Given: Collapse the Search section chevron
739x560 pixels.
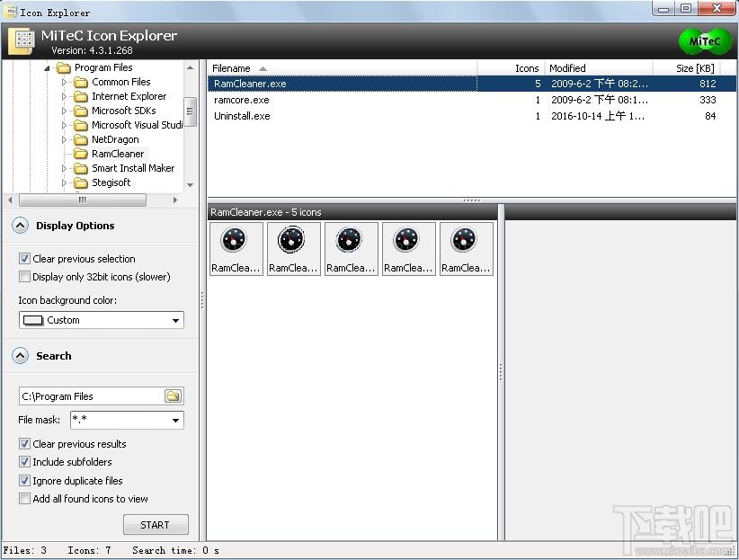Looking at the screenshot, I should click(20, 356).
